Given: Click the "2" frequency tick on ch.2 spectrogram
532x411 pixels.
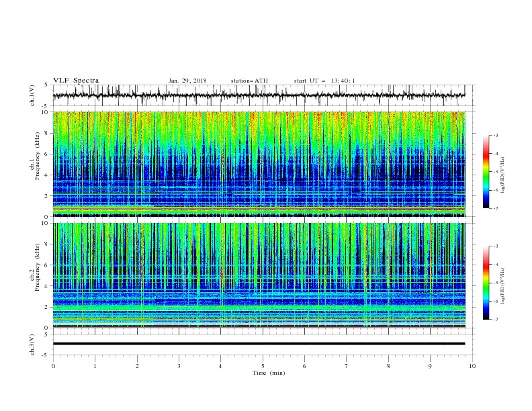Looking at the screenshot, I should pos(47,307).
